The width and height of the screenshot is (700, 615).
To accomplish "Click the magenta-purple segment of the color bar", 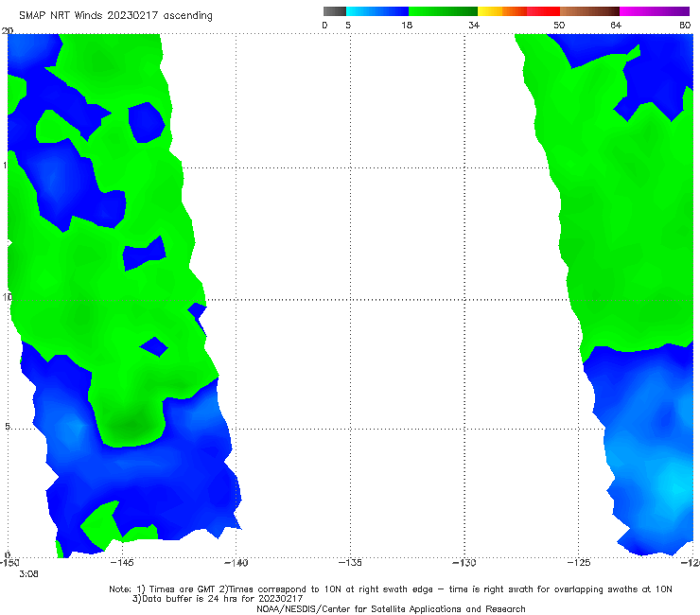I will click(655, 11).
